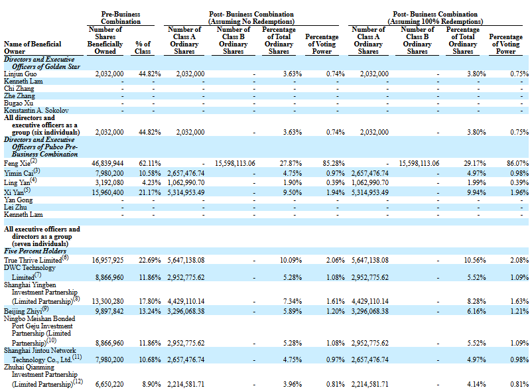Select True Thrive's 22.69% class percentage
Image resolution: width=532 pixels, height=392 pixels.
pos(150,260)
